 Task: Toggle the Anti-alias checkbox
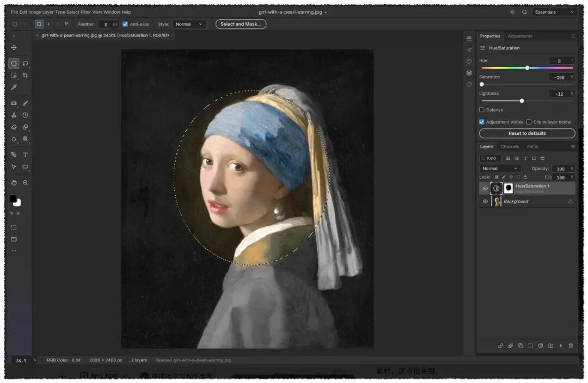125,24
